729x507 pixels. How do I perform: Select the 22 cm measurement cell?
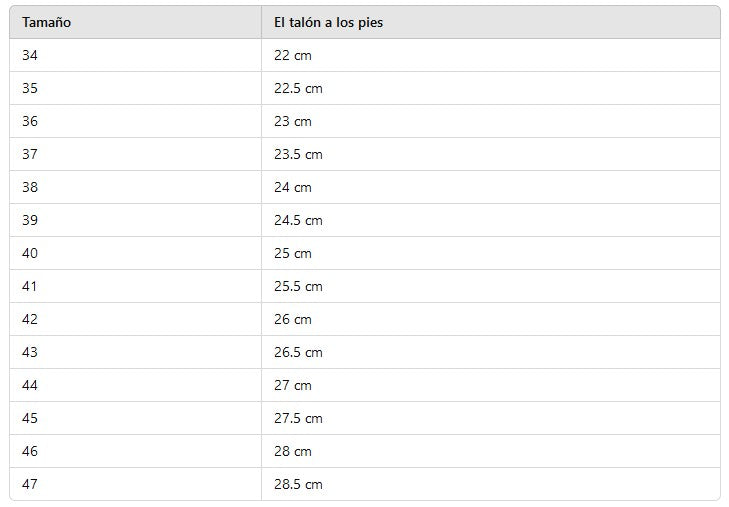pos(292,55)
